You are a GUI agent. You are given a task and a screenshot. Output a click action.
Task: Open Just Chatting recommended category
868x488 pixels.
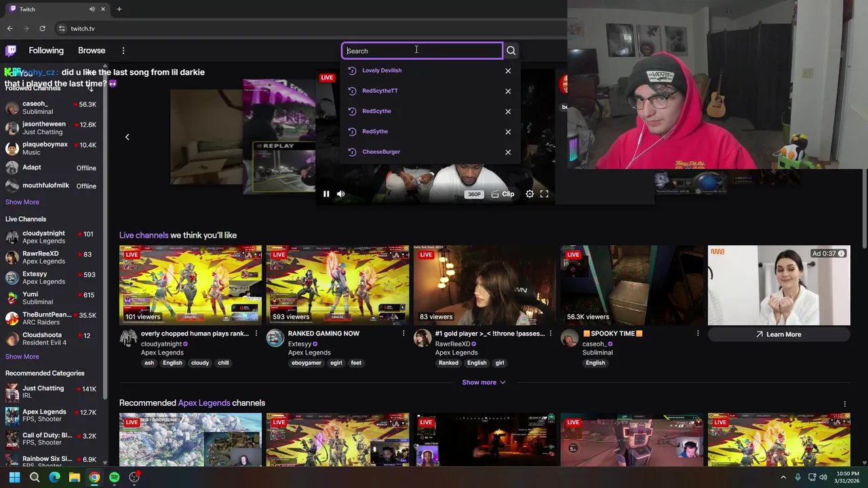click(52, 392)
